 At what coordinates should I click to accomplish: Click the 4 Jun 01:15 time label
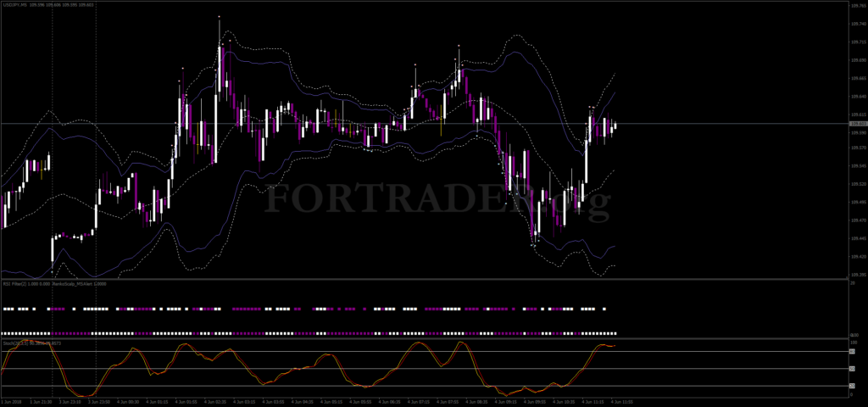click(x=158, y=403)
